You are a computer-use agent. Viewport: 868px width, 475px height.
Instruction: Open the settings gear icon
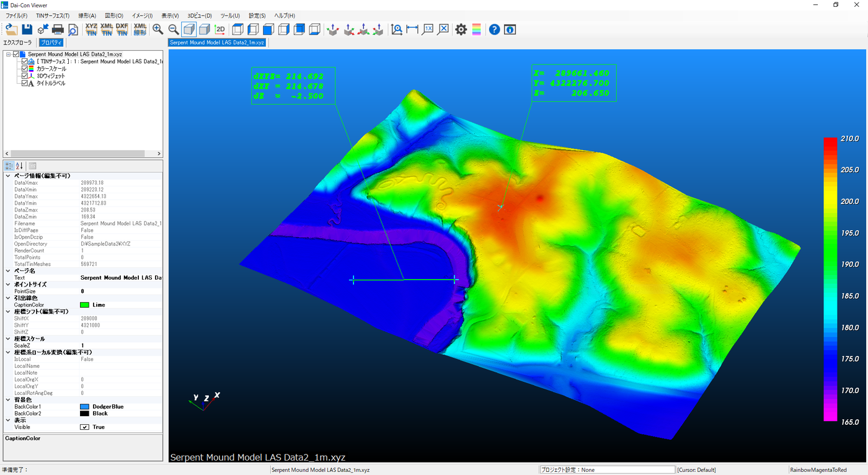(461, 29)
